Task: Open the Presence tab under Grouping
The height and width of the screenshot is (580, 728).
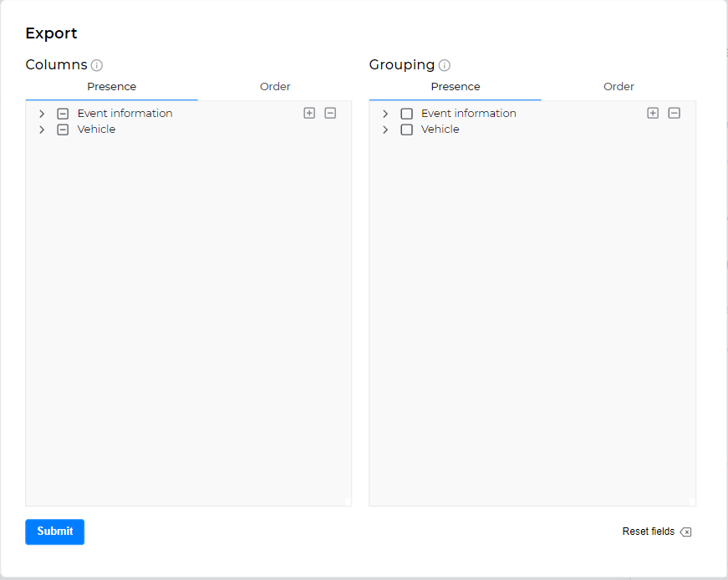Action: point(456,87)
